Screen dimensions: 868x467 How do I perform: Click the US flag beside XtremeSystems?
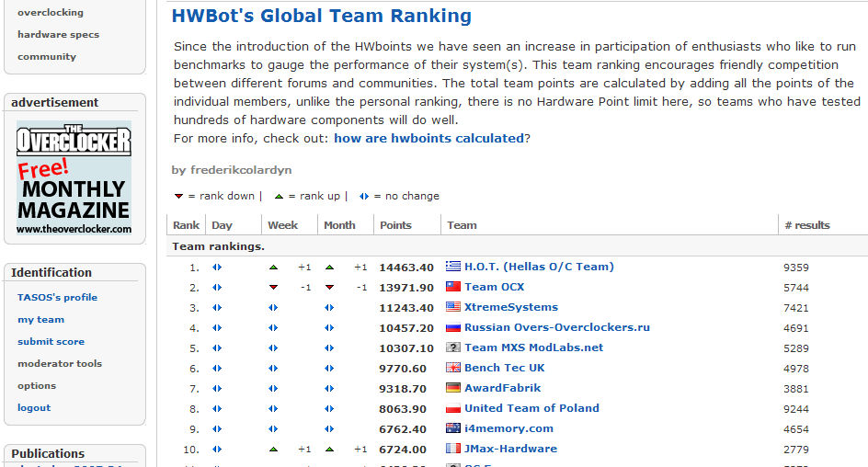tap(452, 306)
